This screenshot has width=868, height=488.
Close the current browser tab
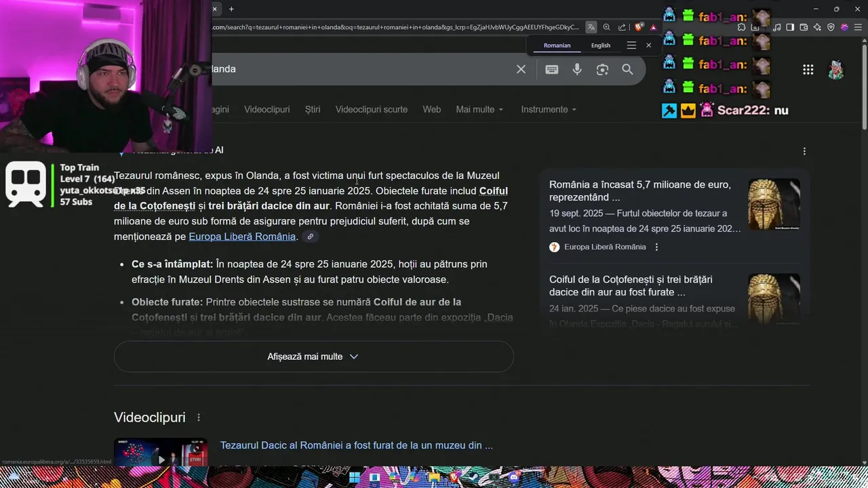pyautogui.click(x=214, y=9)
